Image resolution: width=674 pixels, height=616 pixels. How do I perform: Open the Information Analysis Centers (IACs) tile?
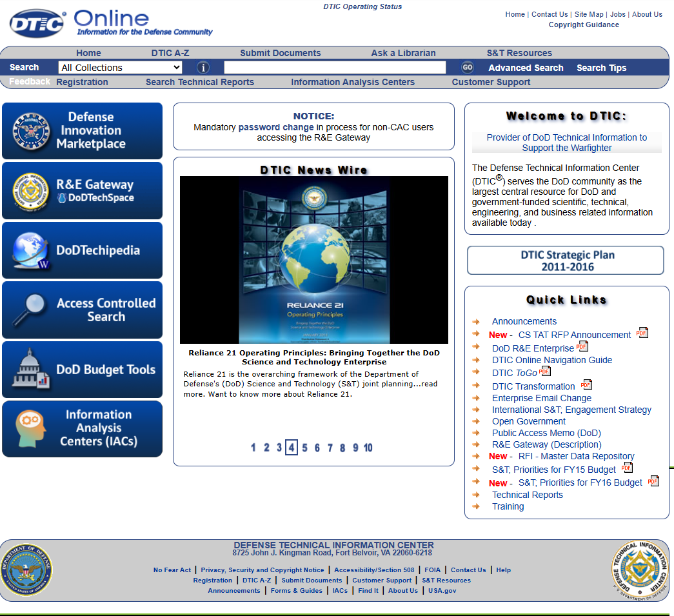(82, 428)
